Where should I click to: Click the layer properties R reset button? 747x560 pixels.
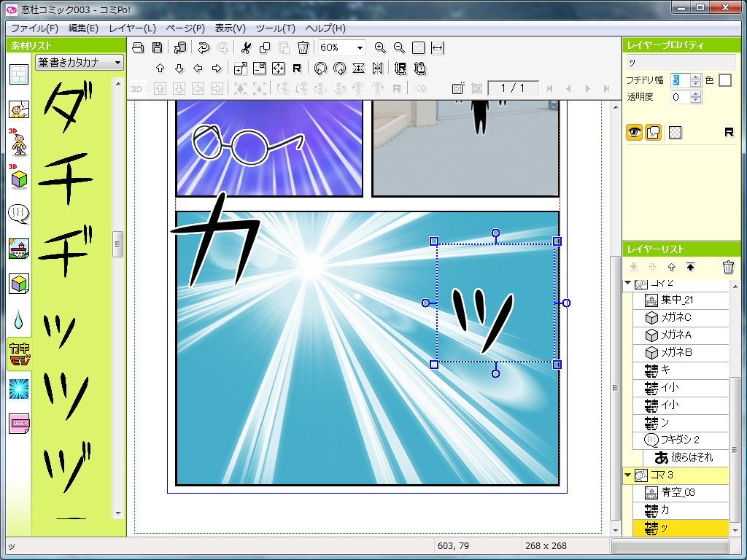[x=729, y=133]
